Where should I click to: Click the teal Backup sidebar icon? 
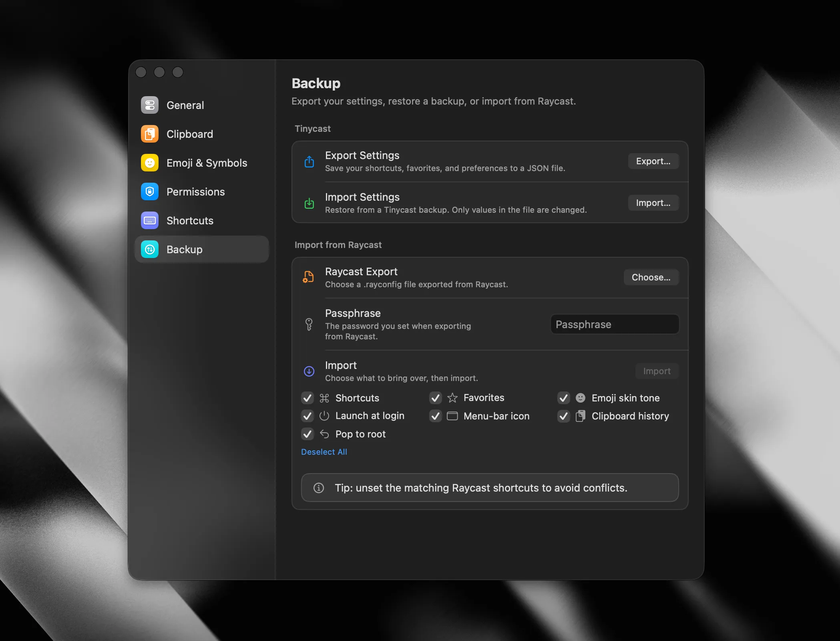[x=150, y=250]
